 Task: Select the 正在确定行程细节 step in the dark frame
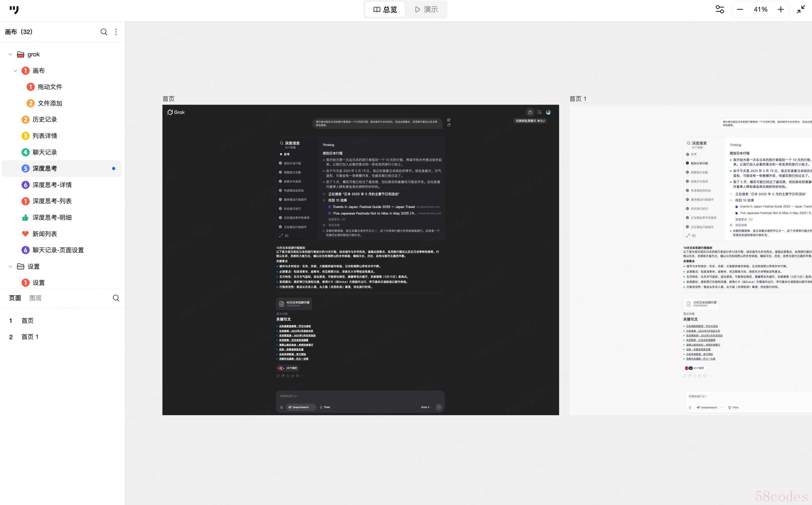(x=292, y=227)
